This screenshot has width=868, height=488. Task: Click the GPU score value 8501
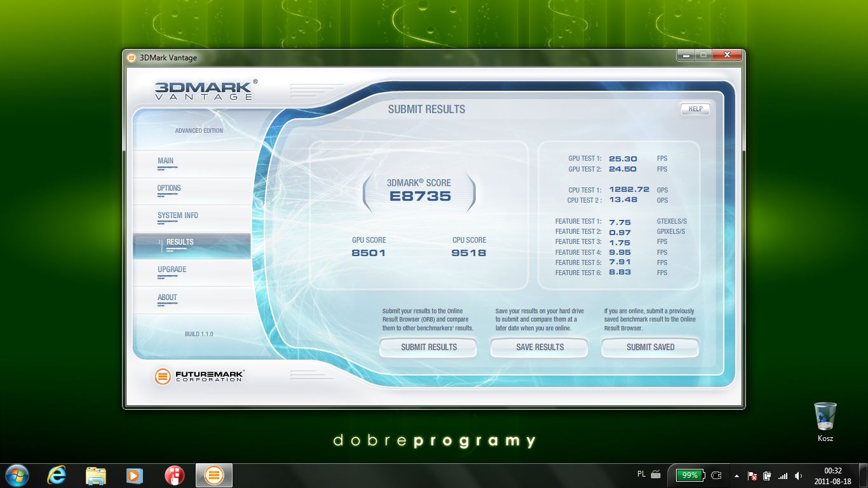click(369, 253)
